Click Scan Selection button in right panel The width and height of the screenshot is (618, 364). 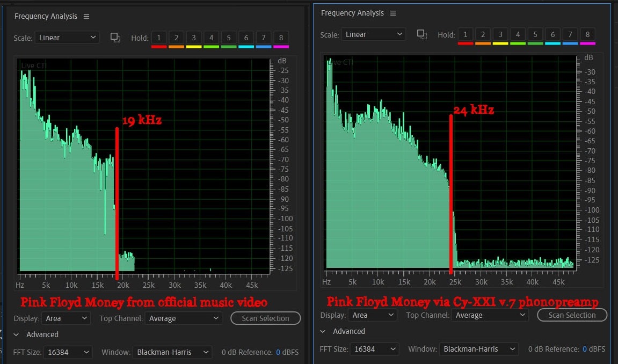pos(572,315)
